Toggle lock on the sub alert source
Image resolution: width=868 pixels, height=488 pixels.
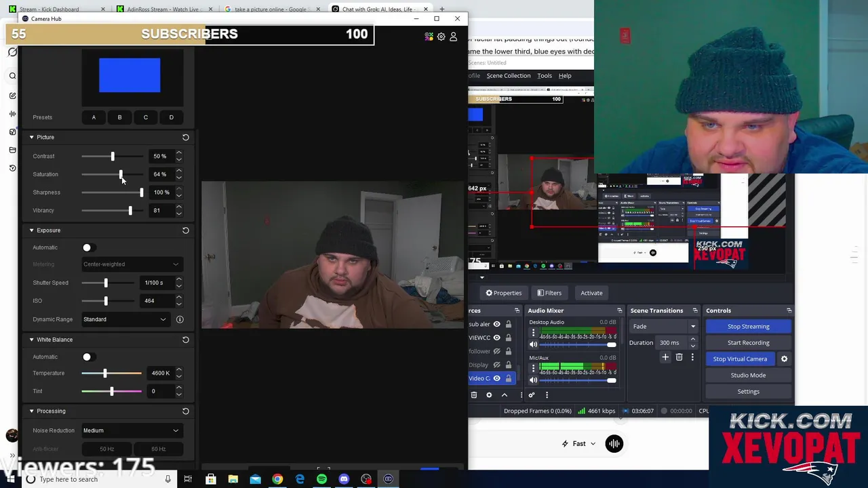(508, 325)
